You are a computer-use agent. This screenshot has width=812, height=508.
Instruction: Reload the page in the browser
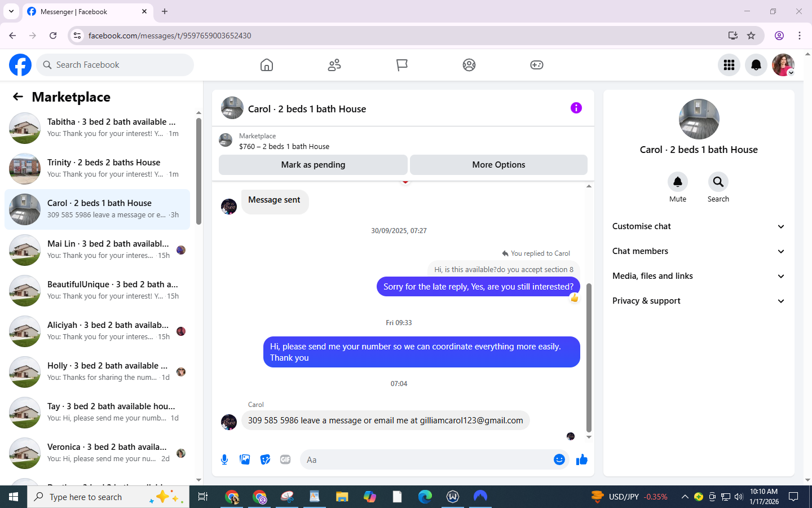tap(53, 36)
